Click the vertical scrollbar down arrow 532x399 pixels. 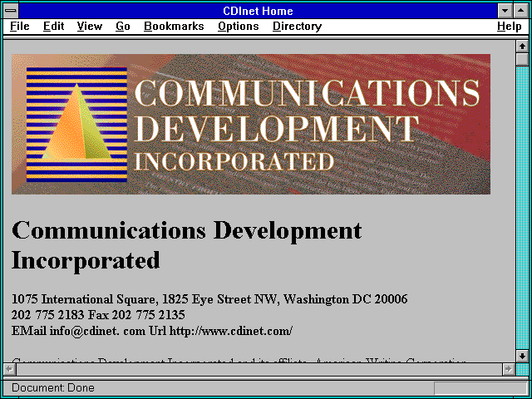click(522, 356)
